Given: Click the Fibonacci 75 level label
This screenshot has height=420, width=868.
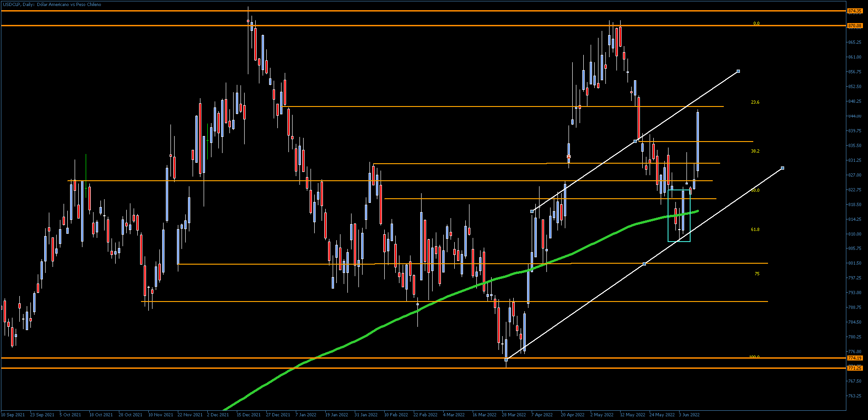Looking at the screenshot, I should point(757,274).
